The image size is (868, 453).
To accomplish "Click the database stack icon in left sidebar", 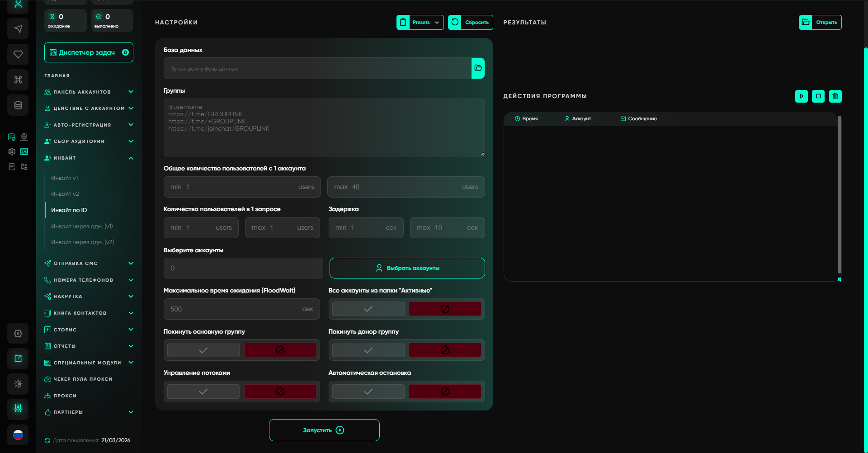I will pos(18,105).
